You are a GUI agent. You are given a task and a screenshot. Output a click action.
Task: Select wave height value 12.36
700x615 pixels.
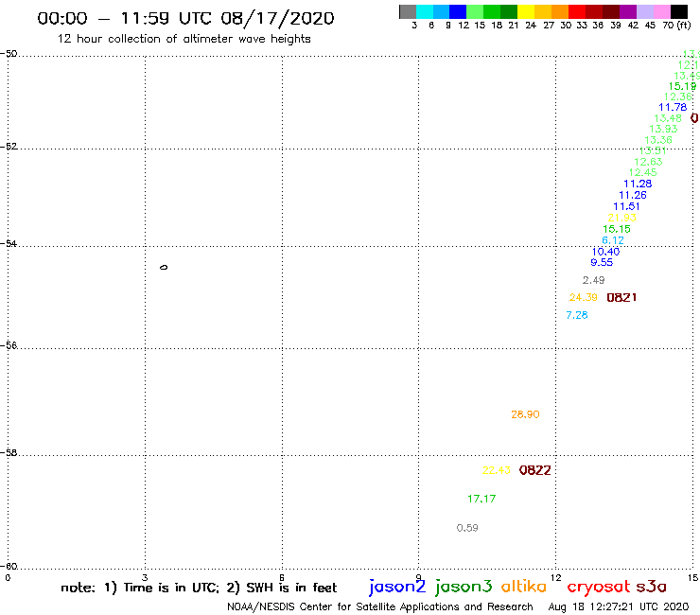pyautogui.click(x=677, y=97)
